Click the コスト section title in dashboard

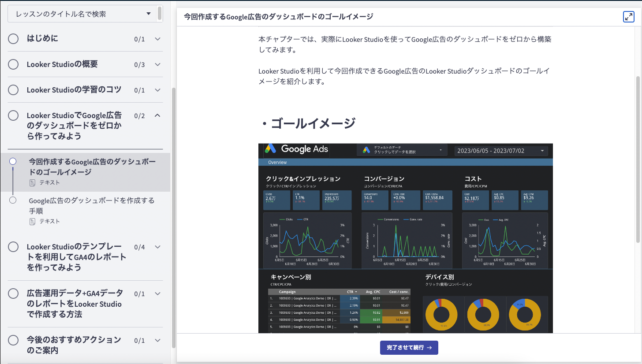tap(473, 179)
